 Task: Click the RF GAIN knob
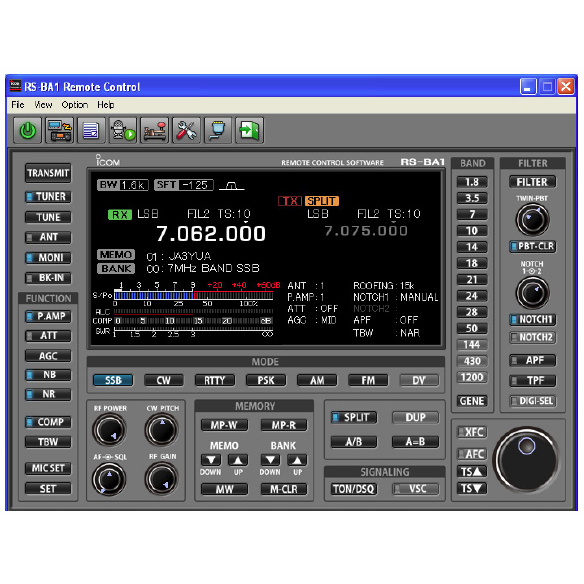pos(161,479)
